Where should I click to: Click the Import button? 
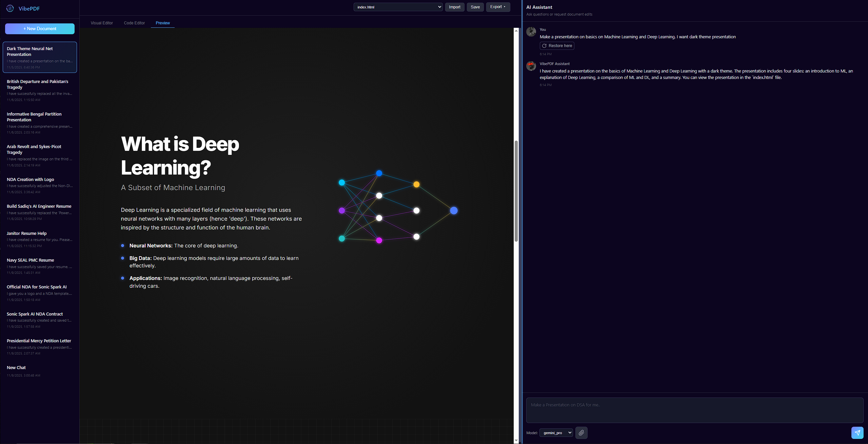click(x=454, y=7)
